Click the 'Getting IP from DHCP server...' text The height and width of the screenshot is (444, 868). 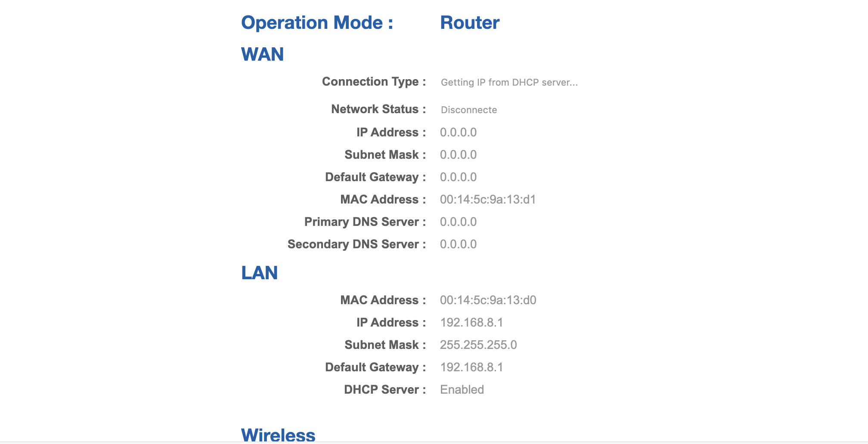pos(509,83)
